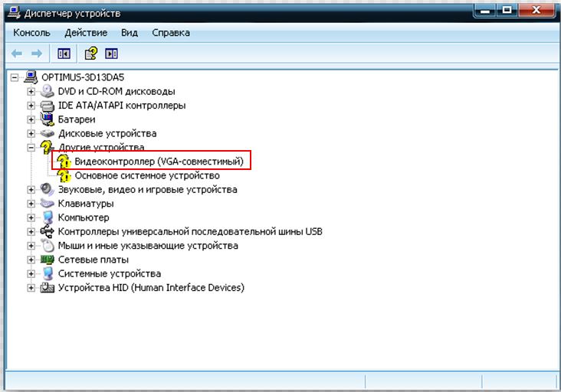Click the Другие устройства question mark icon

coord(48,147)
